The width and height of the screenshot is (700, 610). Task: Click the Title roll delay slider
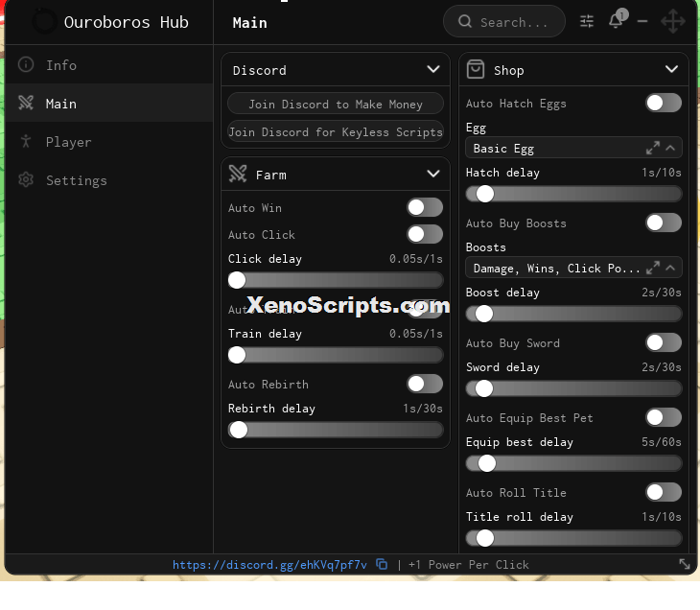[573, 538]
